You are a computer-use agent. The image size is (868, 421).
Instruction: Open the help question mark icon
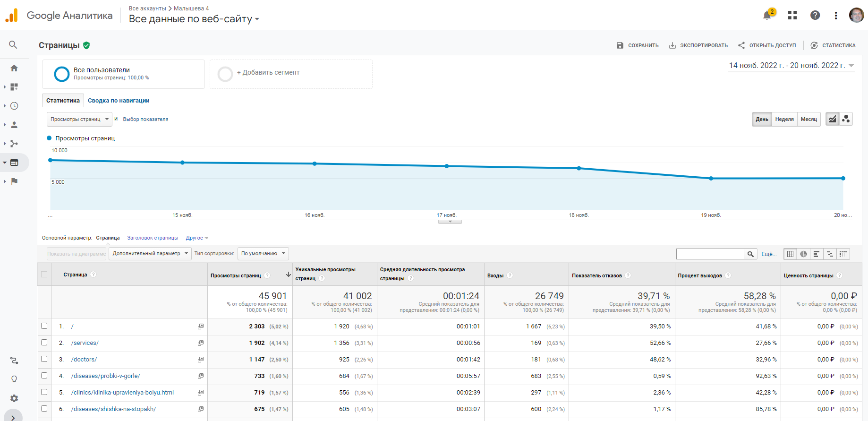pos(815,16)
